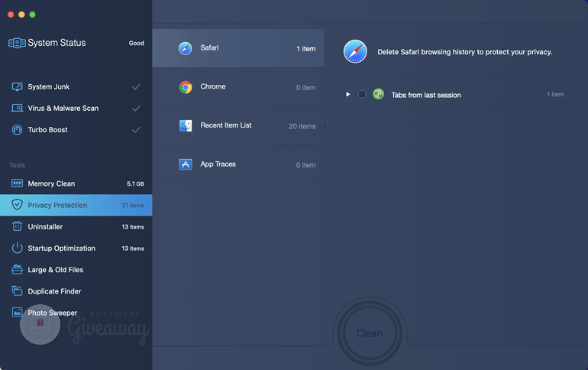Click the 13 items count beside Startup Optimization

click(x=133, y=248)
